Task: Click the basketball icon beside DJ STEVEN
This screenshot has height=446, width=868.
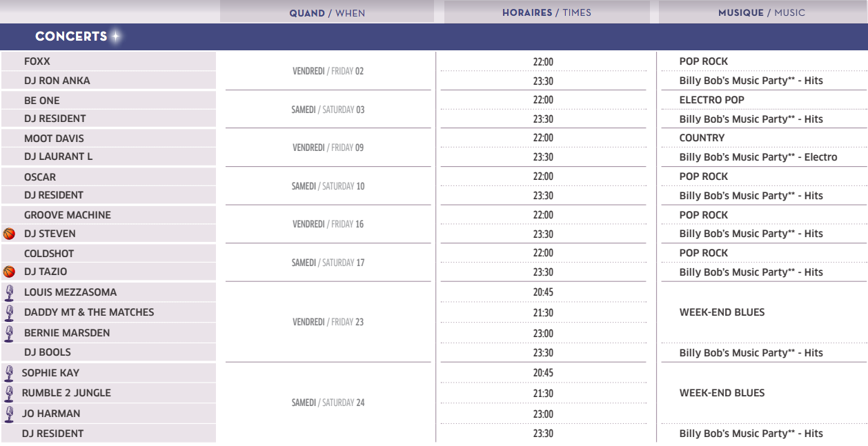Action: point(9,234)
